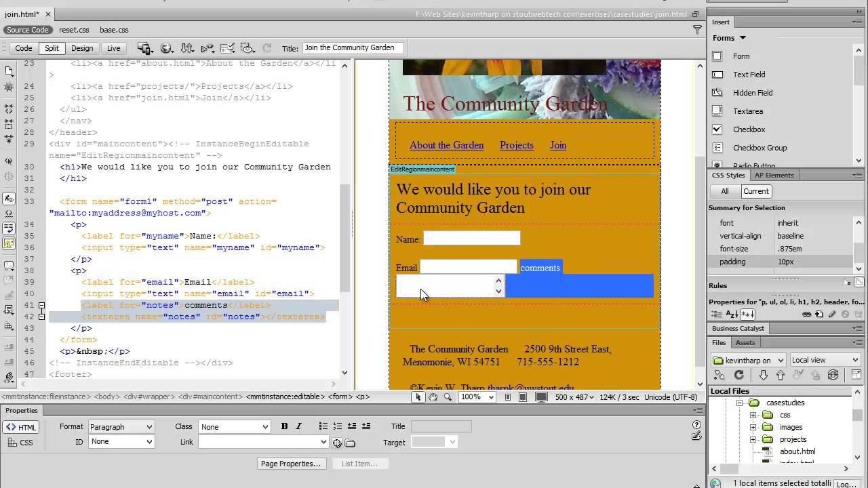This screenshot has width=868, height=488.
Task: Click the Page Properties button
Action: point(291,464)
